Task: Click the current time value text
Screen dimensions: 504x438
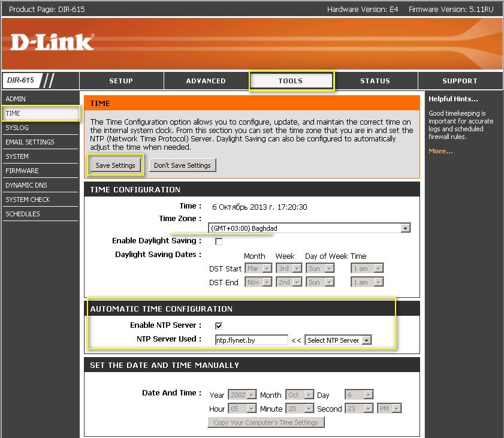Action: pyautogui.click(x=259, y=207)
